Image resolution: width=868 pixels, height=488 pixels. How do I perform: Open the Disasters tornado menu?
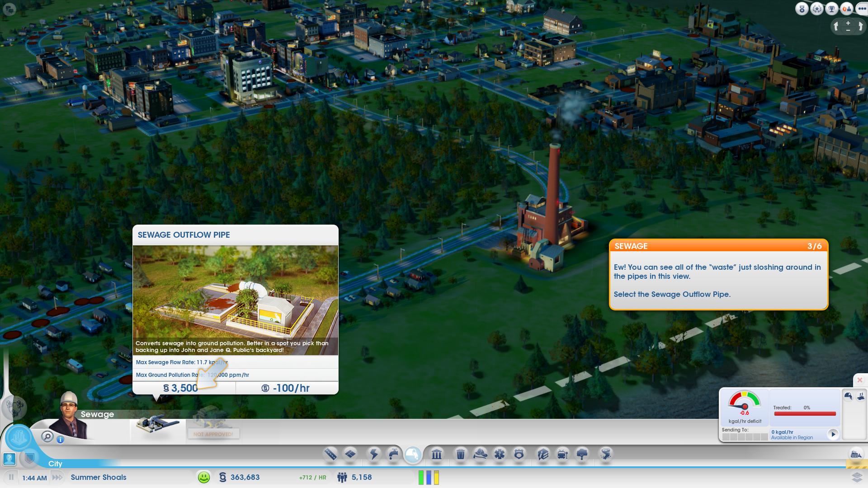(x=605, y=454)
